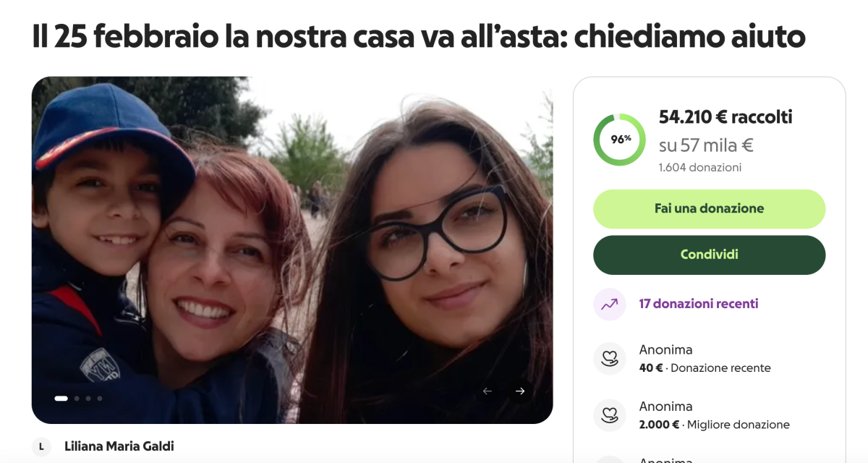Click the recent donations trend icon
868x463 pixels.
[609, 304]
